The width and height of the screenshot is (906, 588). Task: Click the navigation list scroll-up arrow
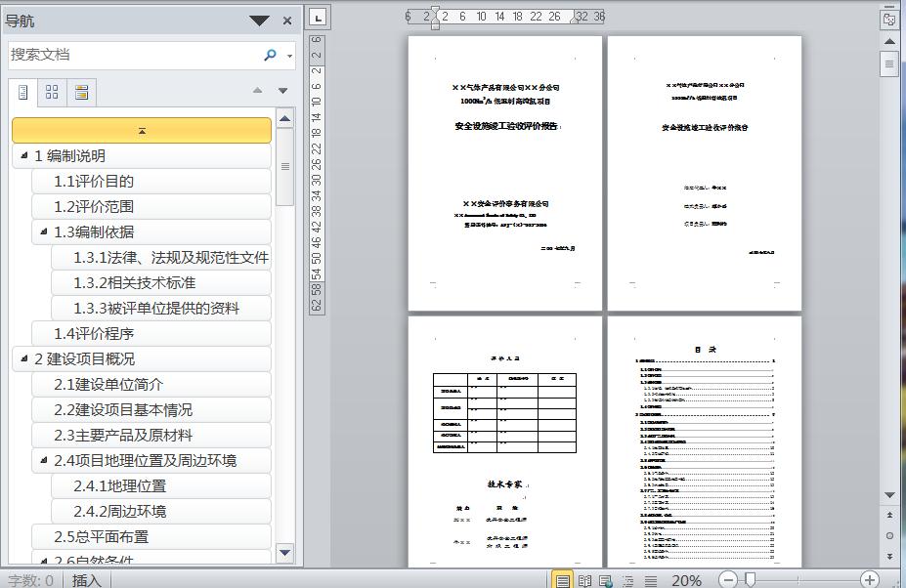(284, 119)
